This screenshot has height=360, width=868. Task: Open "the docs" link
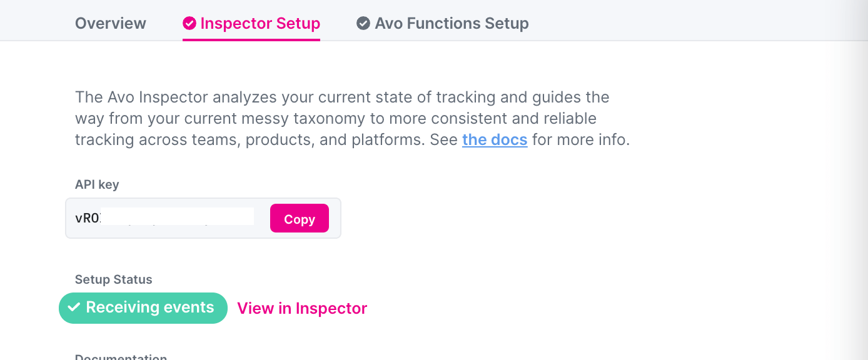pyautogui.click(x=495, y=139)
